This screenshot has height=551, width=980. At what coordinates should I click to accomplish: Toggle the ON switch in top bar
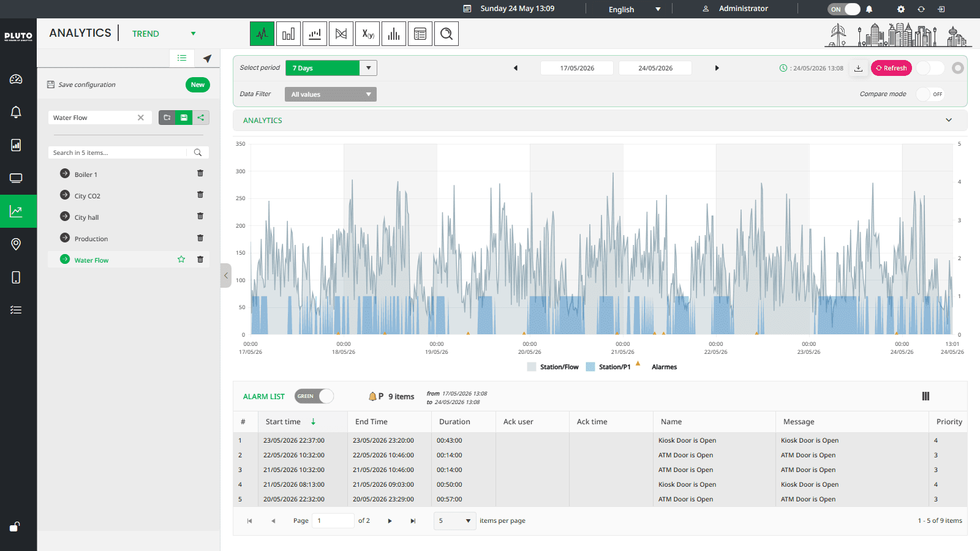[844, 9]
